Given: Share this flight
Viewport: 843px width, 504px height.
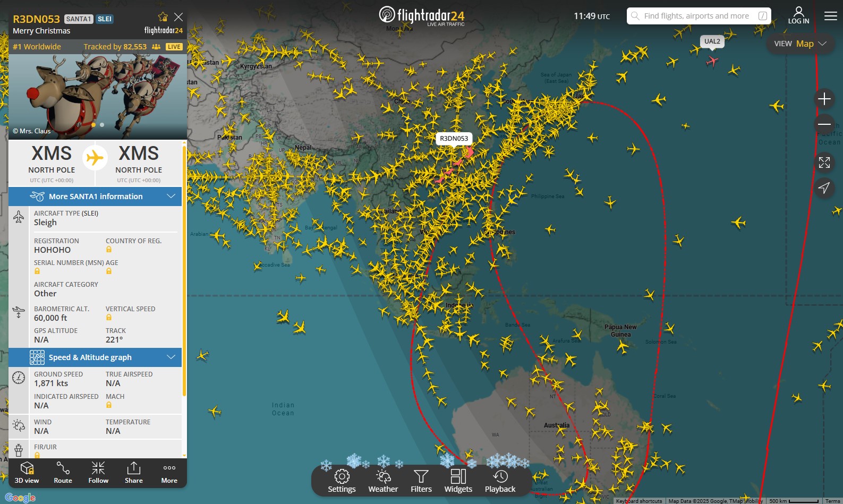Looking at the screenshot, I should pyautogui.click(x=134, y=472).
